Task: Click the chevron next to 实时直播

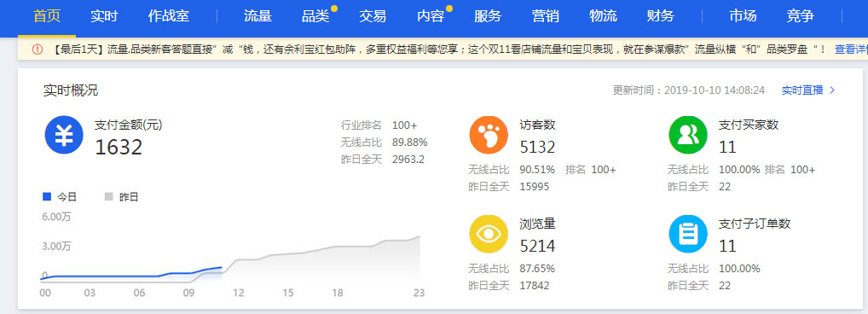Action: coord(832,90)
